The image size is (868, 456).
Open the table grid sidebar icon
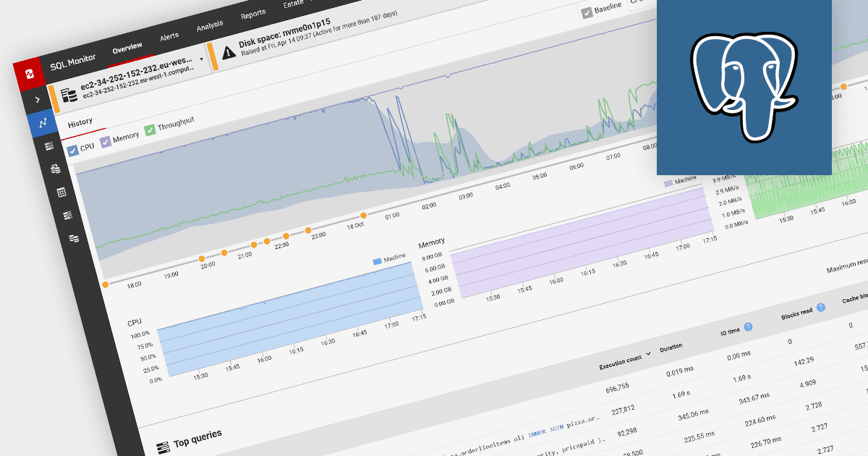[61, 193]
